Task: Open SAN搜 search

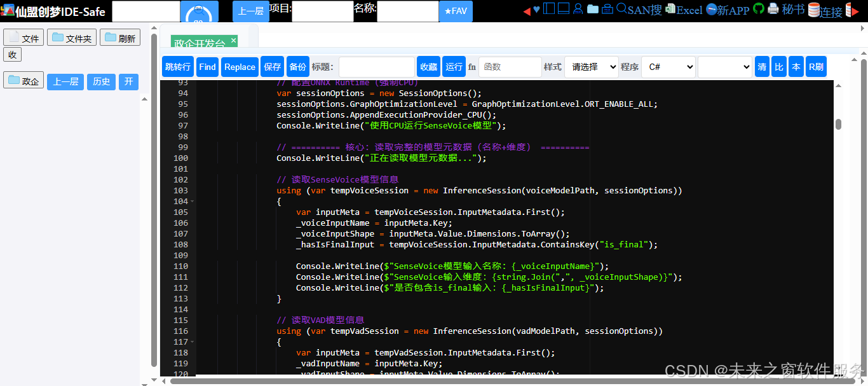Action: (639, 10)
